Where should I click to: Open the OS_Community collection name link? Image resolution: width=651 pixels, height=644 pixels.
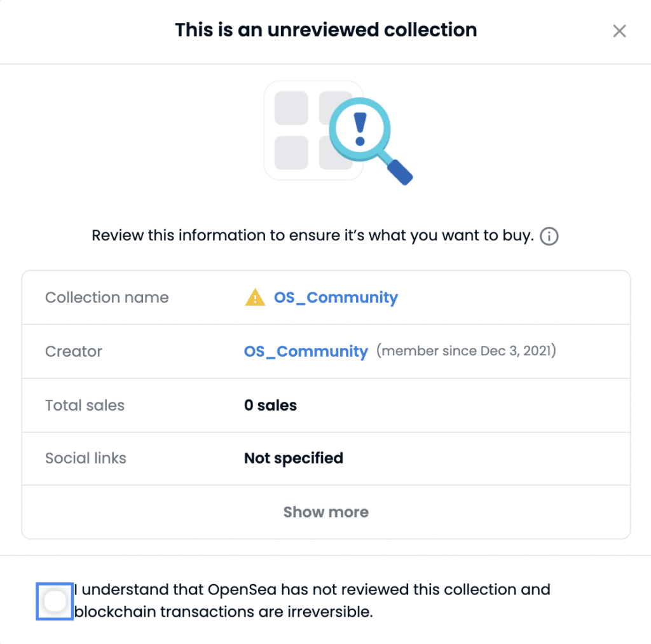(x=336, y=298)
